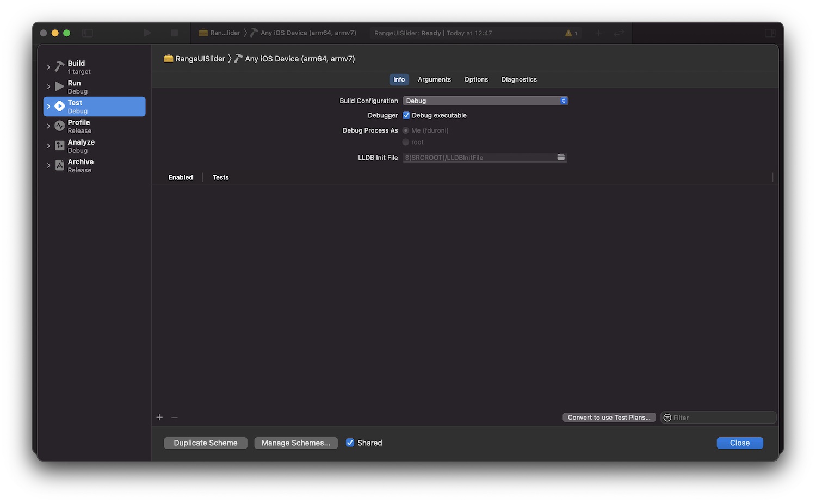This screenshot has width=816, height=504.
Task: Click the plus icon in the top toolbar
Action: [598, 33]
